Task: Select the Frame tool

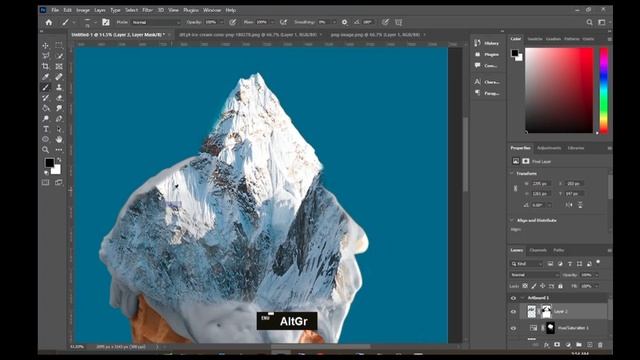Action: pos(59,66)
